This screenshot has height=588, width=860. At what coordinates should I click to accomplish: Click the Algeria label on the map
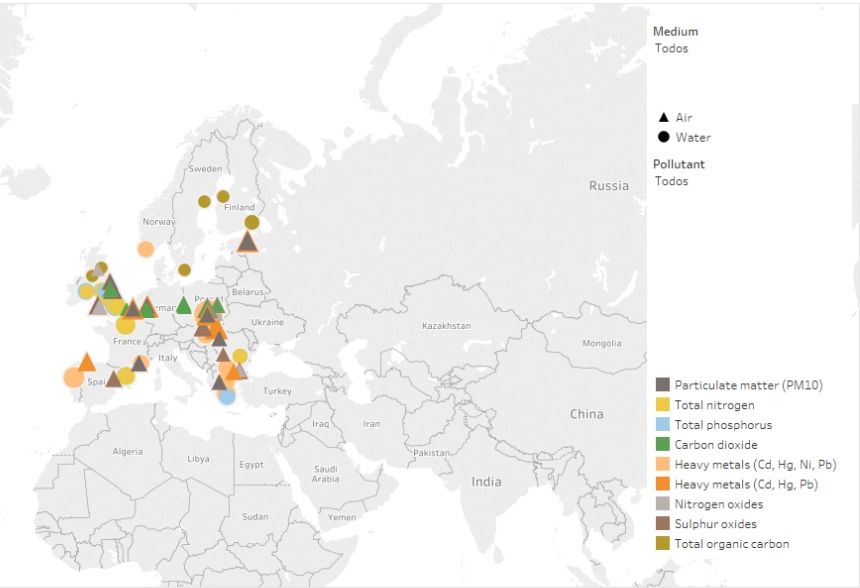point(127,451)
